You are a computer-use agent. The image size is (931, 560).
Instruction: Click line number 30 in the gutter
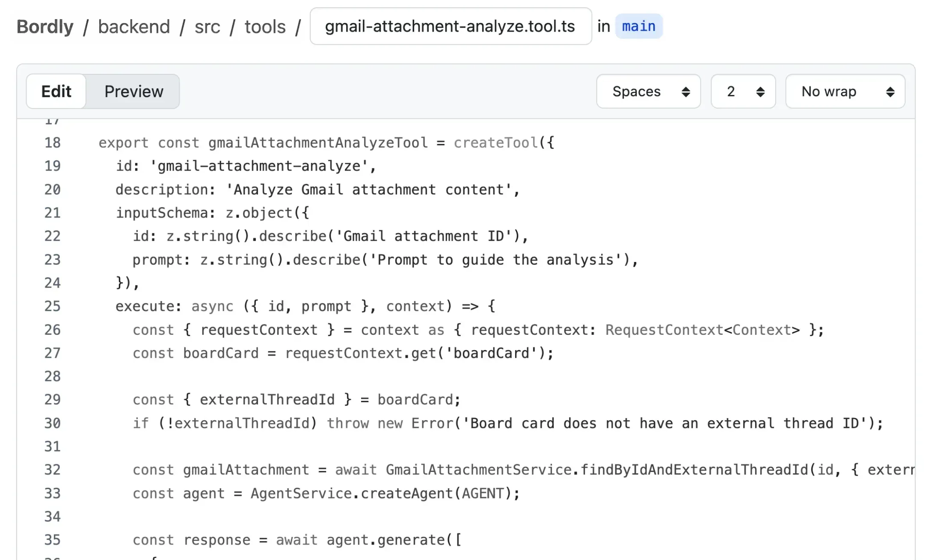(x=53, y=423)
